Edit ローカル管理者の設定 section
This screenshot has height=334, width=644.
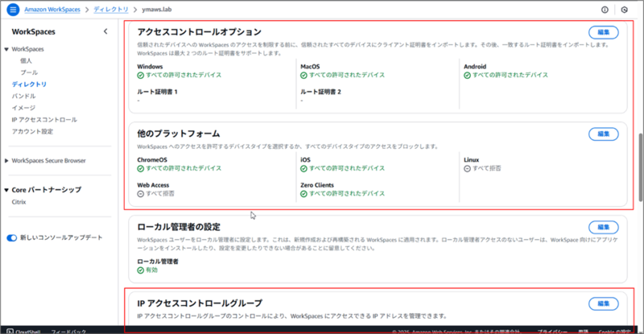(x=603, y=227)
